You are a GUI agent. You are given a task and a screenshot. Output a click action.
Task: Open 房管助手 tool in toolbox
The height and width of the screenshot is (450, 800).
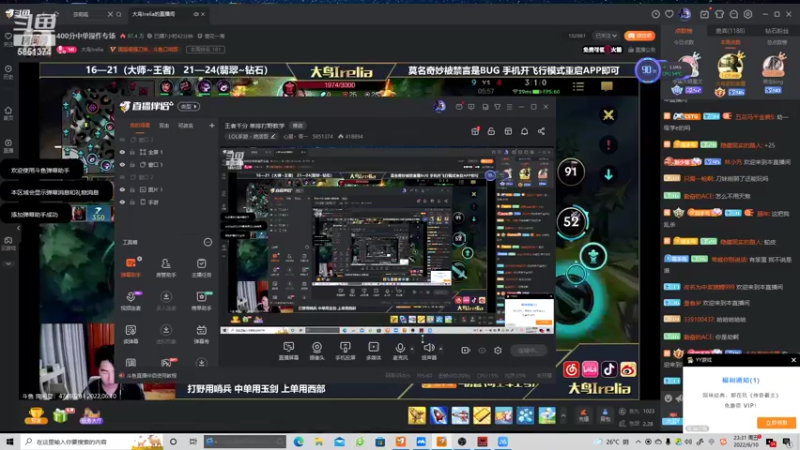point(166,267)
